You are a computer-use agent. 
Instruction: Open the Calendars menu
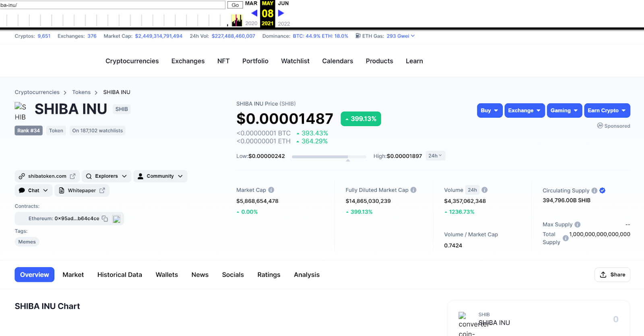(337, 61)
